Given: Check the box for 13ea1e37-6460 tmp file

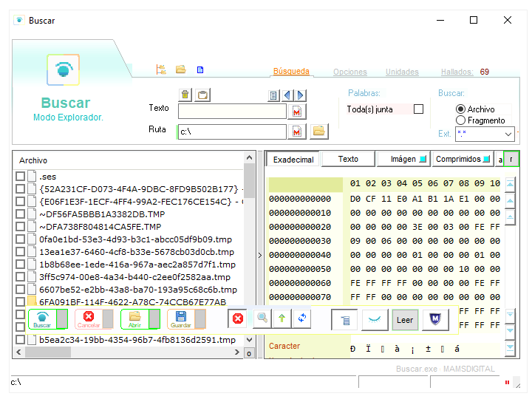Looking at the screenshot, I should tap(21, 252).
